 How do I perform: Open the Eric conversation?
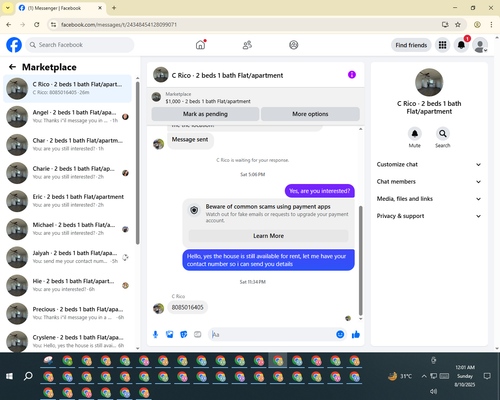point(67,201)
